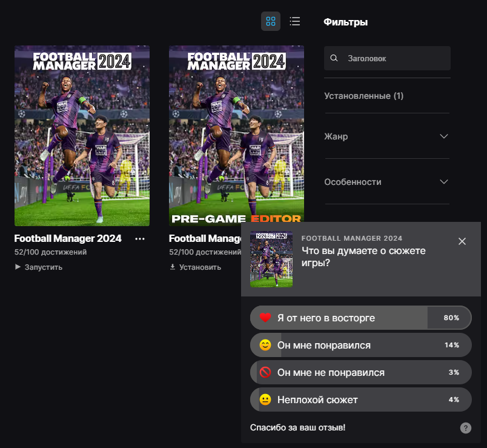Focus the Заголовок search field
Screen dimensions: 487x448
coord(394,59)
